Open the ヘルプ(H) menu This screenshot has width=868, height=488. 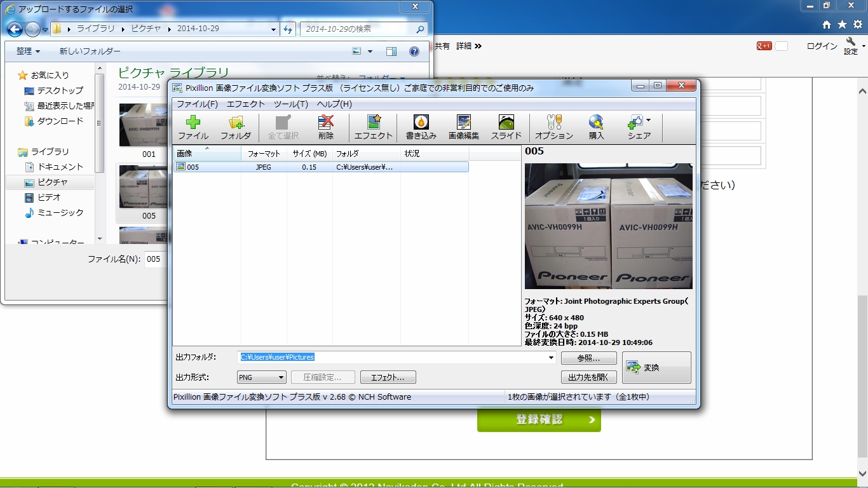pyautogui.click(x=334, y=104)
